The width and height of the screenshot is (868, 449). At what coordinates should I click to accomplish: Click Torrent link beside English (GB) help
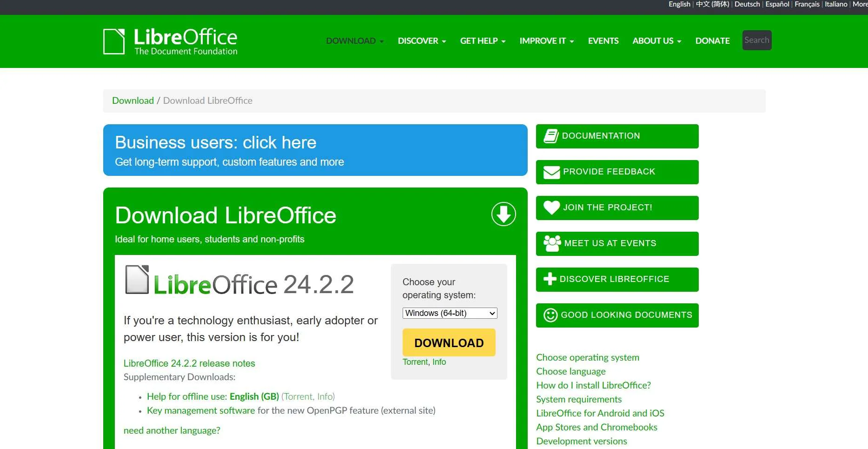pyautogui.click(x=298, y=396)
